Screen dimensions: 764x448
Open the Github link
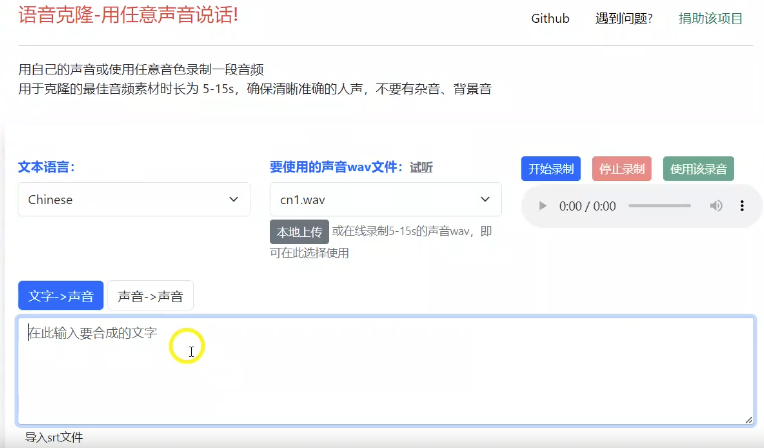(x=550, y=19)
